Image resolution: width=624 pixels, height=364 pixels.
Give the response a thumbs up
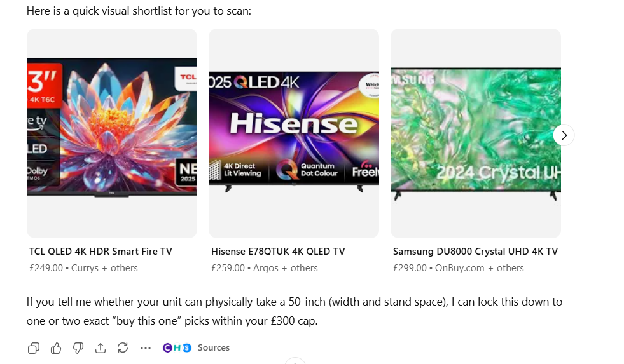[56, 348]
